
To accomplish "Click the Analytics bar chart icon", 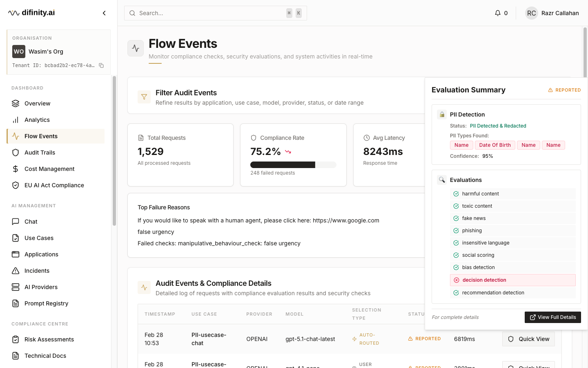I will pos(16,120).
